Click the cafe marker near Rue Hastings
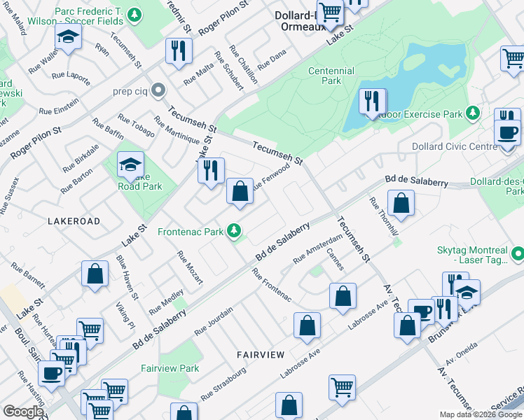 coord(51,377)
